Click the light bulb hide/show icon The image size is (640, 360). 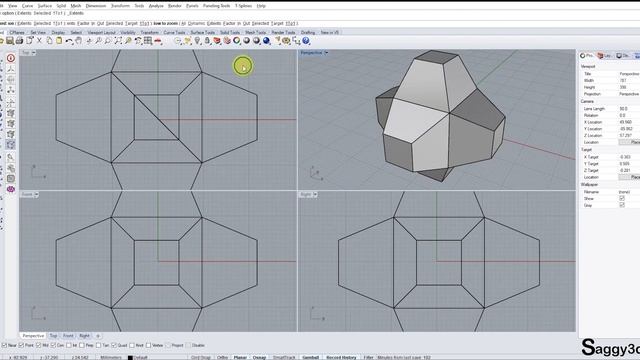197,41
